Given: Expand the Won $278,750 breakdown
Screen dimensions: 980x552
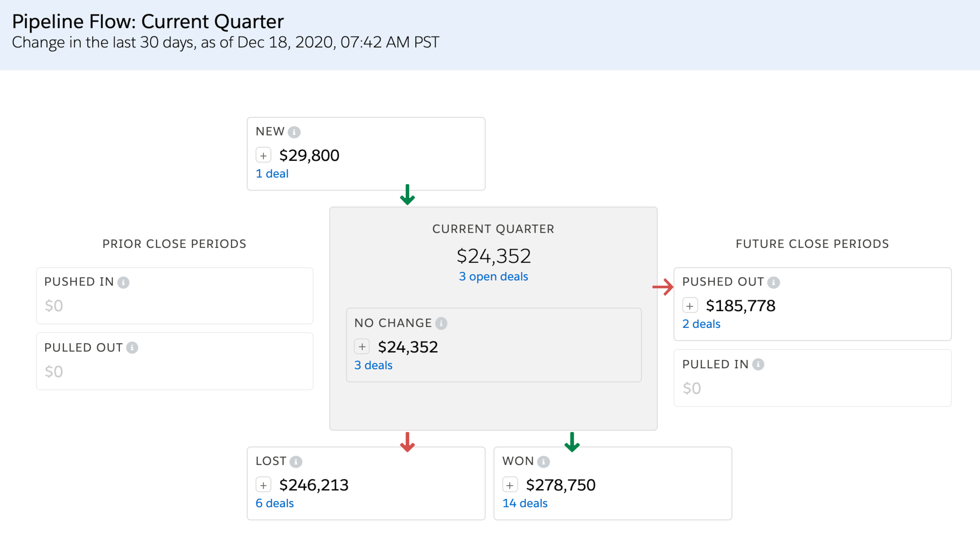Looking at the screenshot, I should point(510,485).
